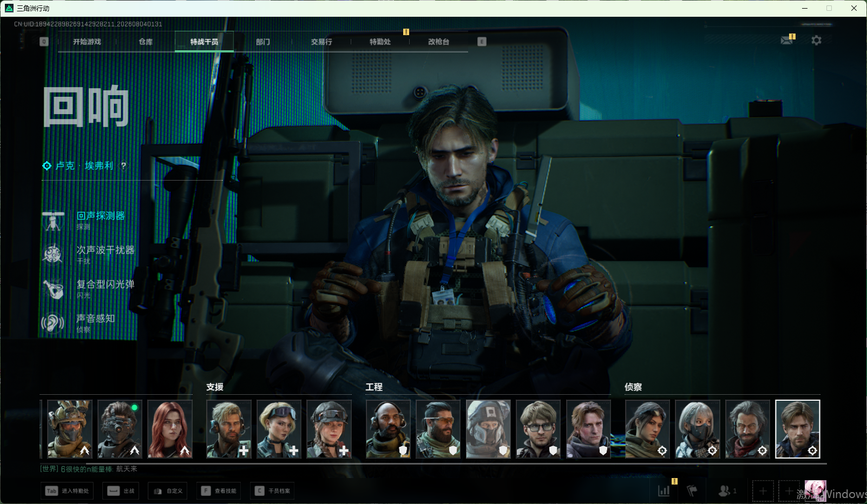Pick the dark-haired female recon operator
This screenshot has height=504, width=867.
[x=647, y=429]
